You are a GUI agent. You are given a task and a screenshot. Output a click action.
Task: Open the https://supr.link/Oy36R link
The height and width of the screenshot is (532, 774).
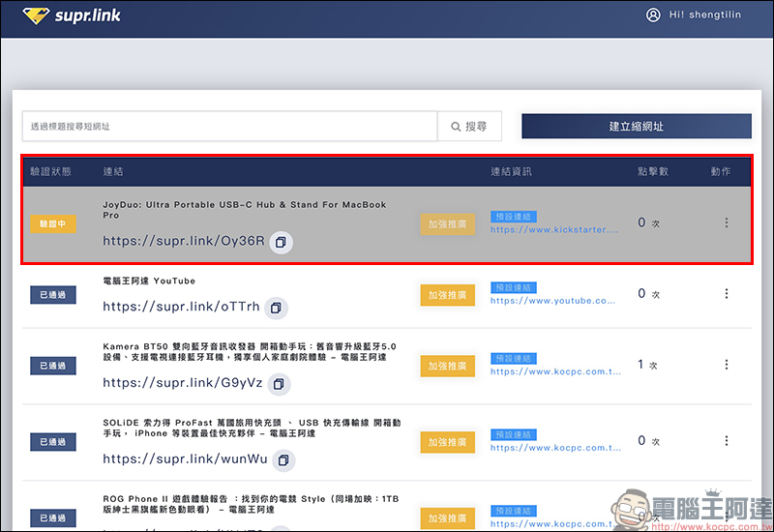point(184,241)
